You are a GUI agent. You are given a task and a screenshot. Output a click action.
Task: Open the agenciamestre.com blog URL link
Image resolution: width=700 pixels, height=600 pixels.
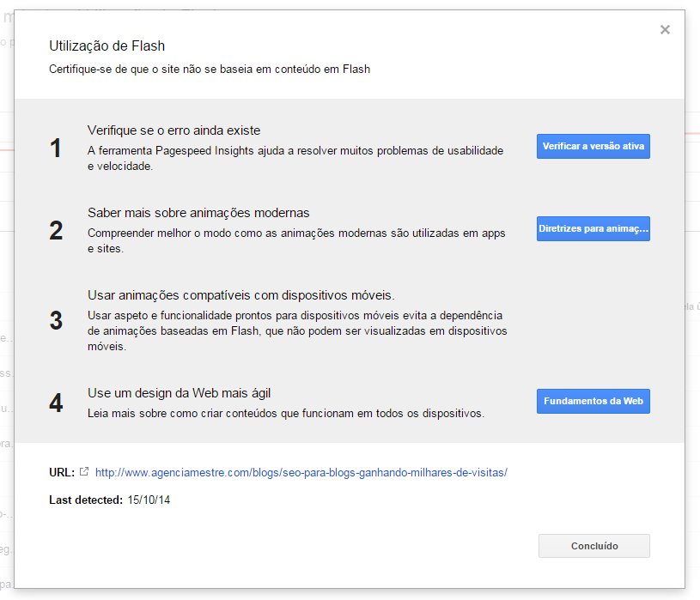301,472
